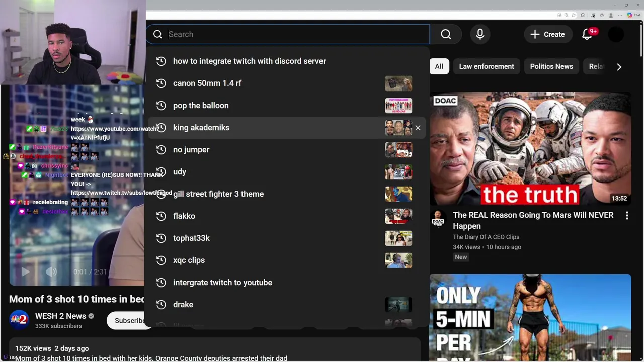The height and width of the screenshot is (362, 644).
Task: Select 'gill street fighter 3 theme' suggestion
Action: [287, 194]
